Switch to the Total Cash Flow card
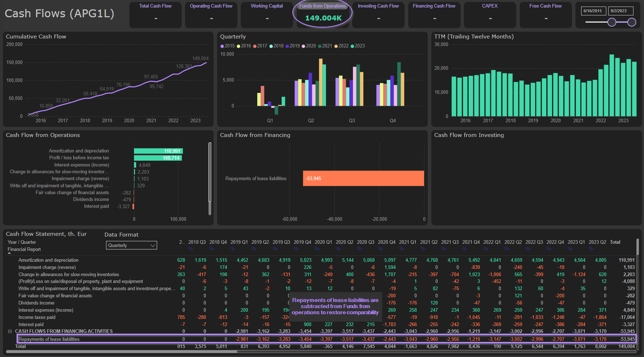 coord(155,14)
